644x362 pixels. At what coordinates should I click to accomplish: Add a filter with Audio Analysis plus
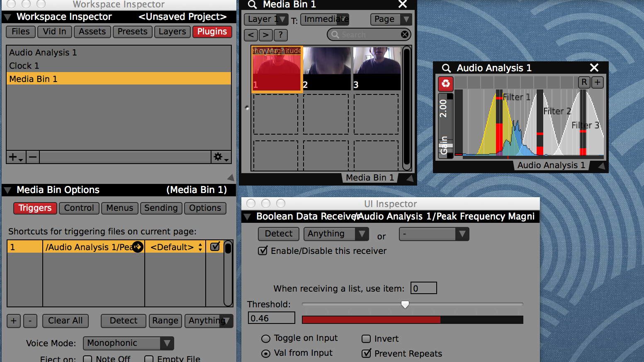point(598,82)
